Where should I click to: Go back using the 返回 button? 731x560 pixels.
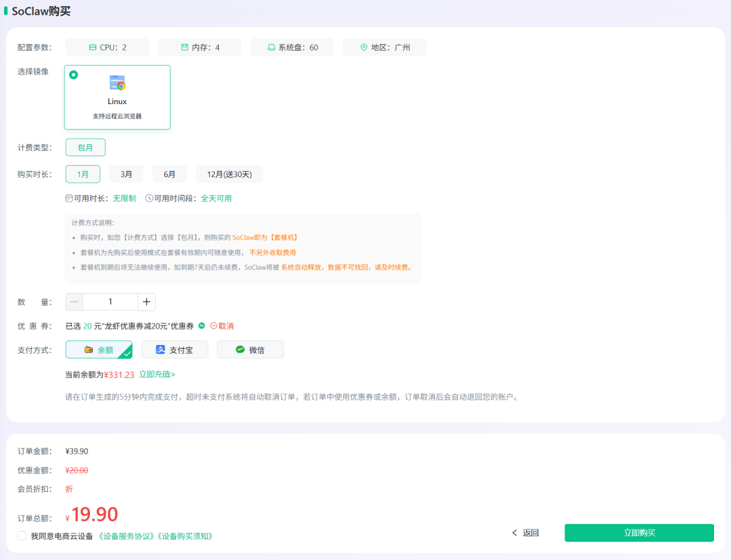[525, 533]
